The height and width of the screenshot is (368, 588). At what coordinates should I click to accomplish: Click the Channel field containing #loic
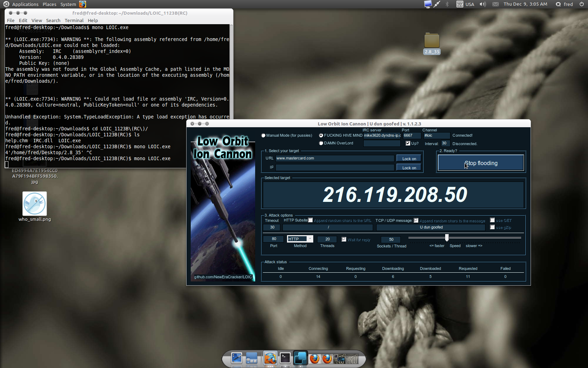[436, 135]
